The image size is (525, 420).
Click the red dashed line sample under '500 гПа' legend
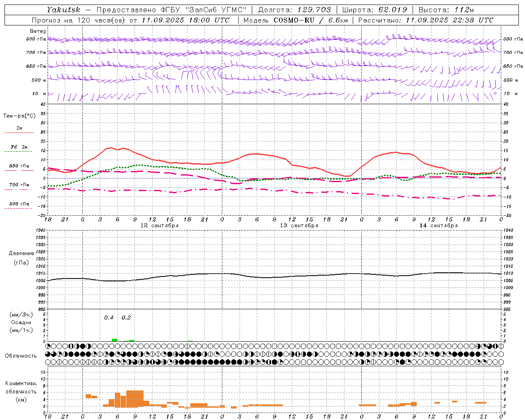click(18, 209)
